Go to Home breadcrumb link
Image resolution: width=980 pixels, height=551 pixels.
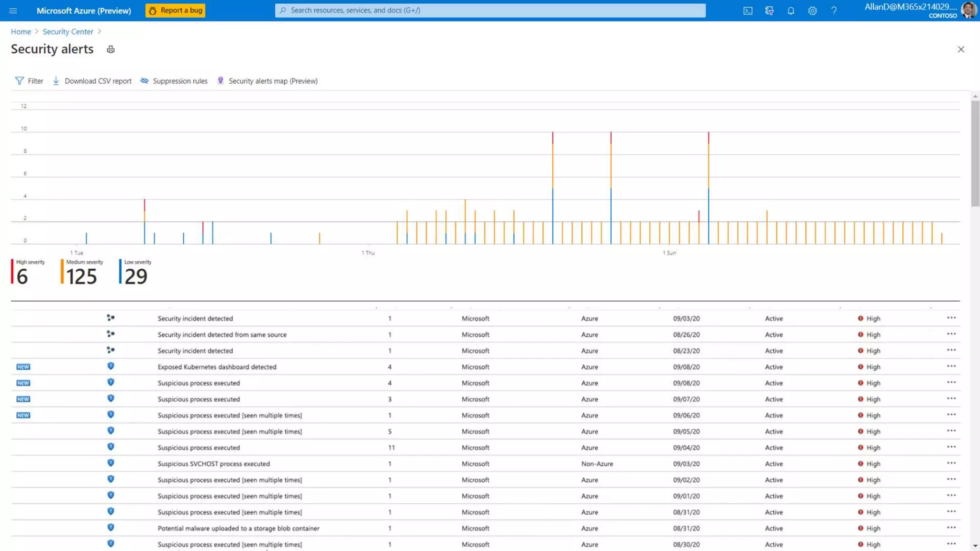pyautogui.click(x=21, y=32)
